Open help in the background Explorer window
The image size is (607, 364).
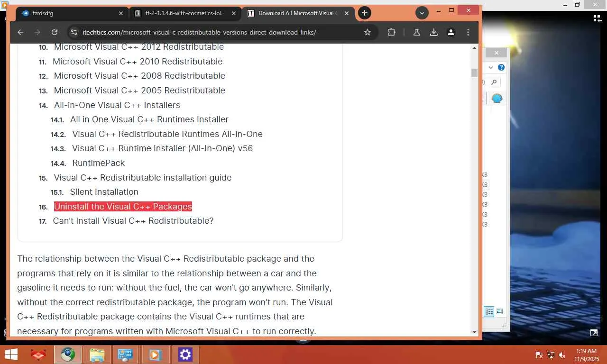point(501,67)
